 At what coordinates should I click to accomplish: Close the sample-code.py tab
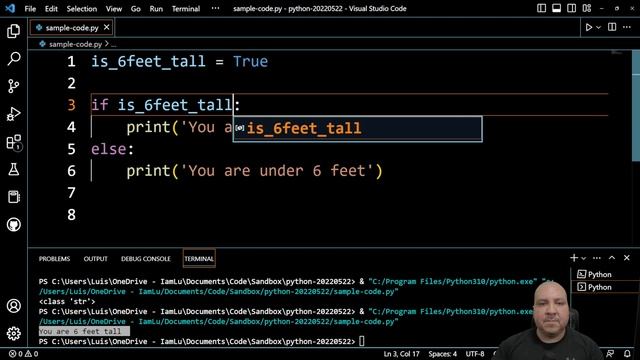pos(107,27)
